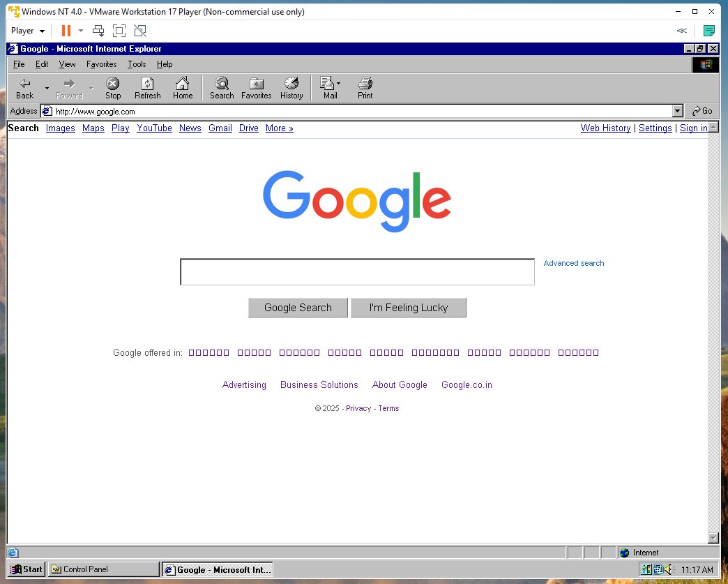Open the Windows NT Start button
Screen dimensions: 728x584
pos(26,569)
